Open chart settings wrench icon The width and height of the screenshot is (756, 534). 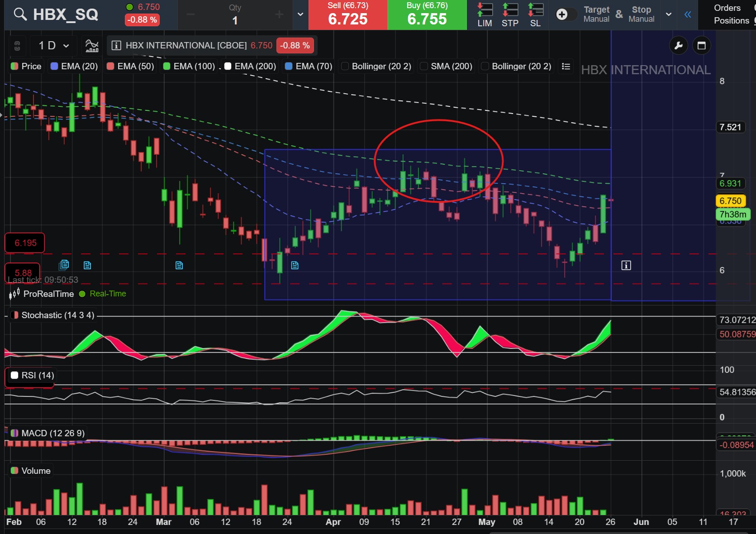(x=678, y=45)
